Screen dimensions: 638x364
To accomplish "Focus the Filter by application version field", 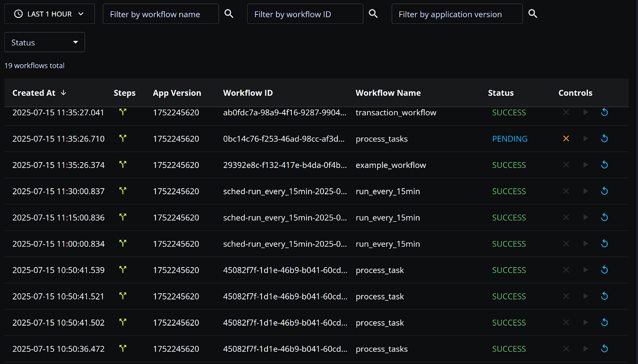I will point(457,14).
